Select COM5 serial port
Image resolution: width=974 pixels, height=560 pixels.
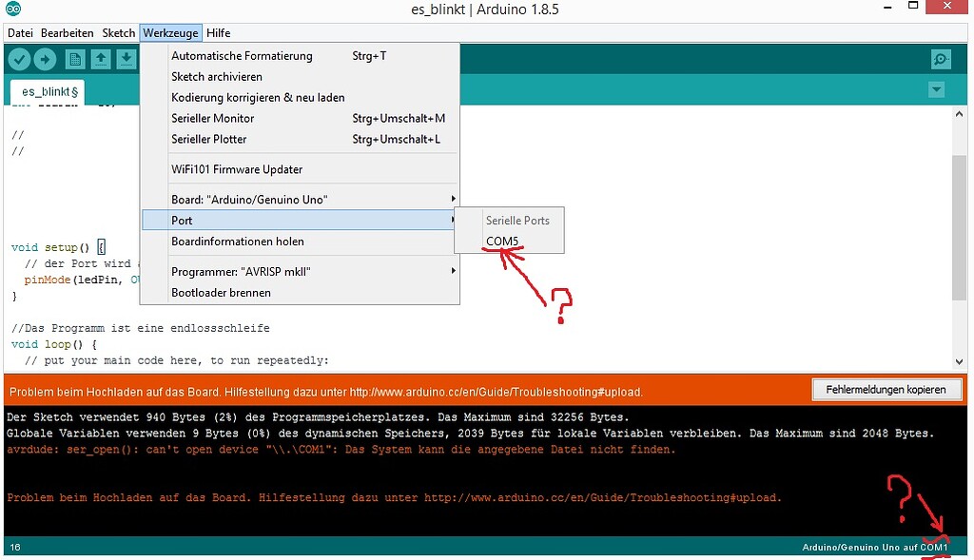click(x=510, y=241)
